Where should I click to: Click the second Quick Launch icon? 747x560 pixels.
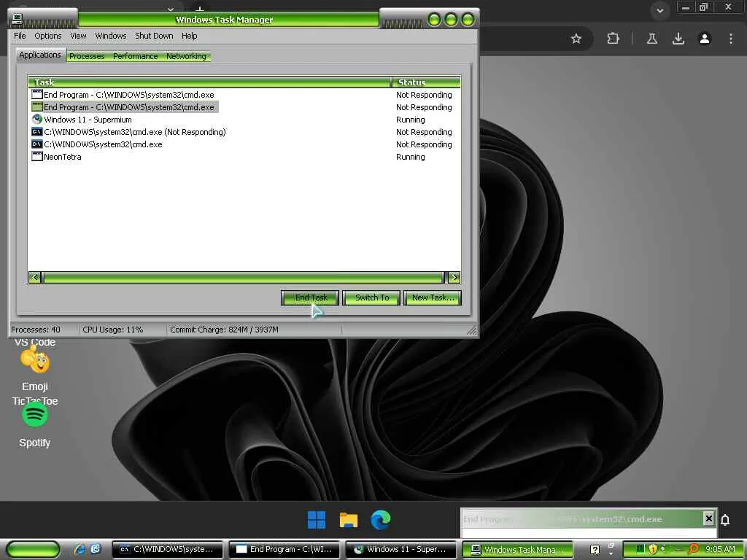(x=96, y=549)
